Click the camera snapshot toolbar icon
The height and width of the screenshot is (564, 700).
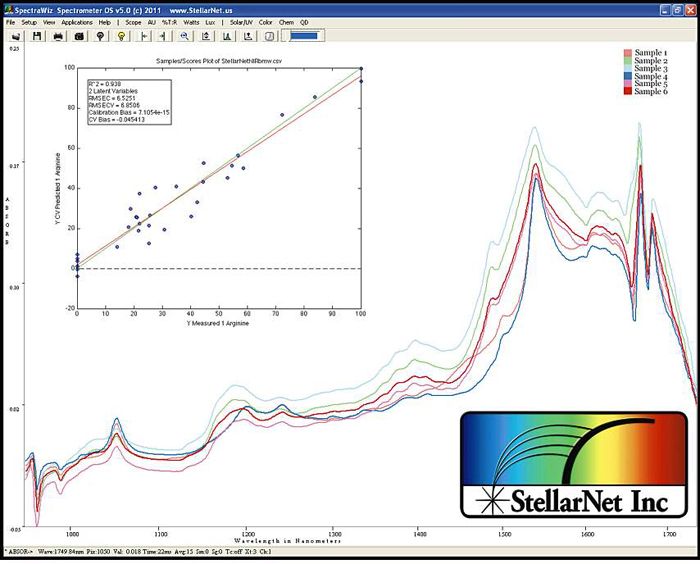tap(79, 36)
